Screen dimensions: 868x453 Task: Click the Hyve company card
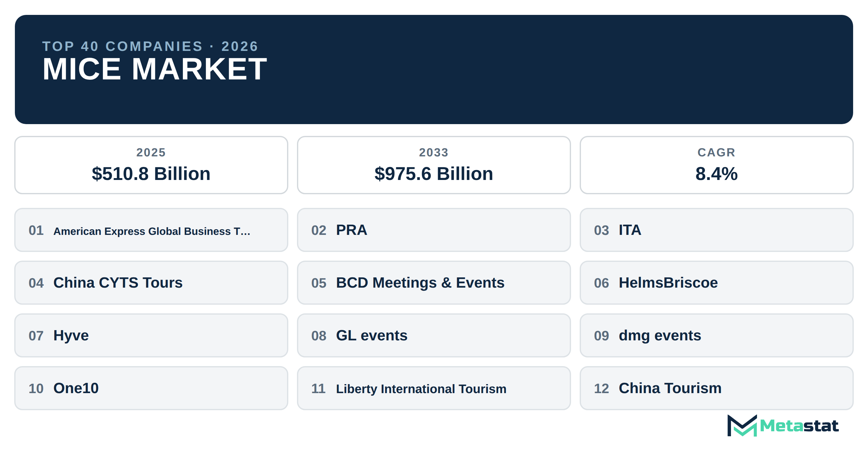[x=151, y=336]
